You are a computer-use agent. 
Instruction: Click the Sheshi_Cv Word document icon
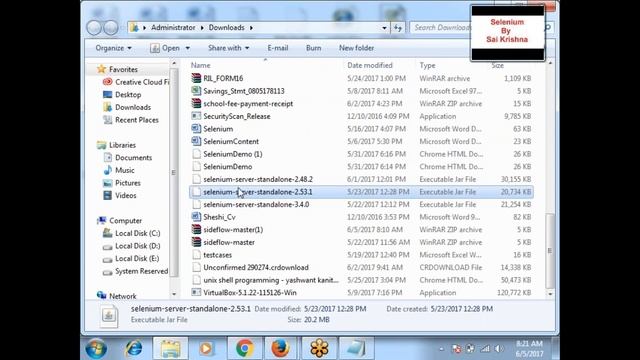(x=196, y=217)
